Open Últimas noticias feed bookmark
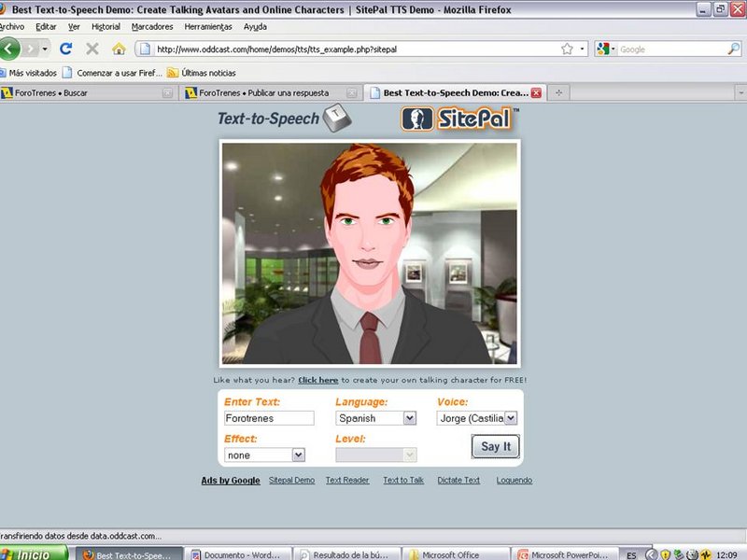 (x=202, y=73)
